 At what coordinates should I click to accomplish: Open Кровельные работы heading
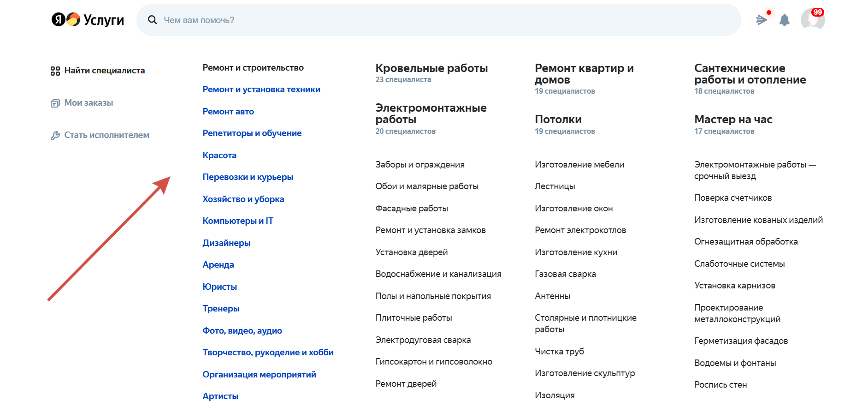[x=431, y=68]
